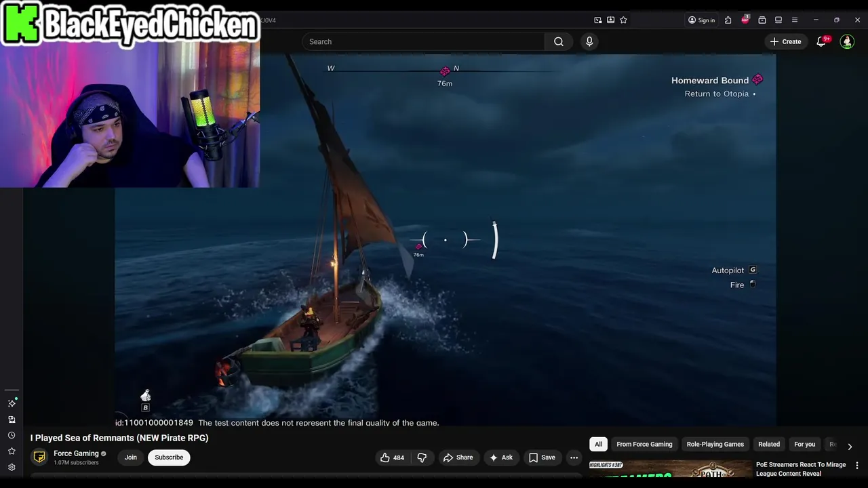Viewport: 868px width, 488px height.
Task: Open history clock icon in left sidebar
Action: 12,435
